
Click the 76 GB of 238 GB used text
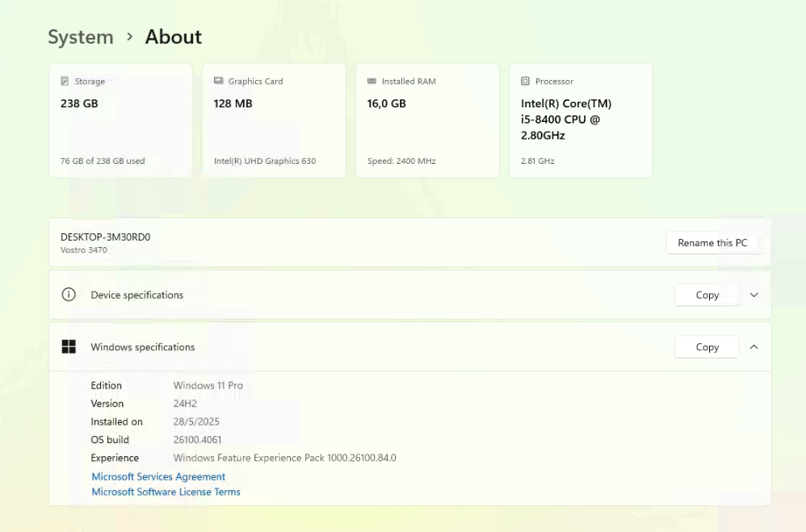coord(103,161)
